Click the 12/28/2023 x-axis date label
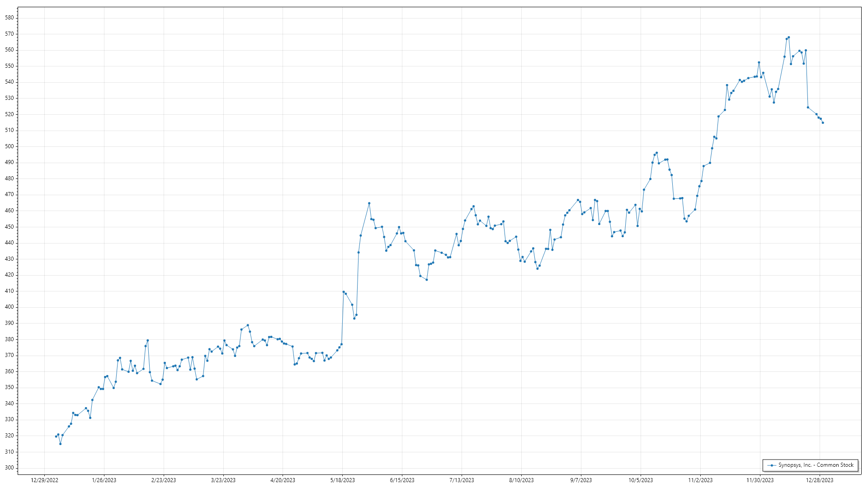Viewport: 868px width, 488px height. (819, 480)
